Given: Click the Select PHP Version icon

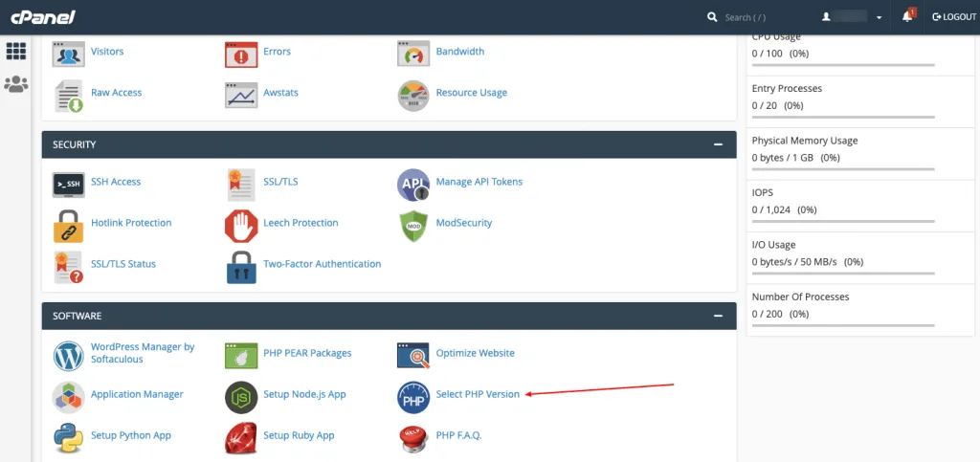Looking at the screenshot, I should 413,397.
